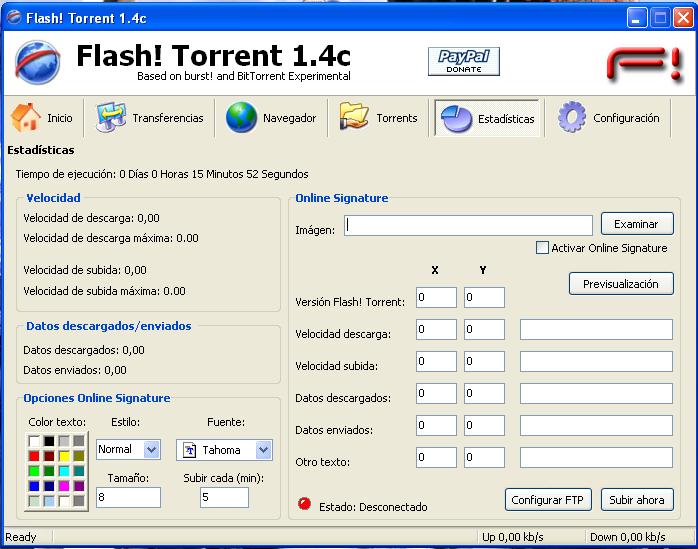698x549 pixels.
Task: Click Velocidad descarga text field
Action: click(x=596, y=329)
